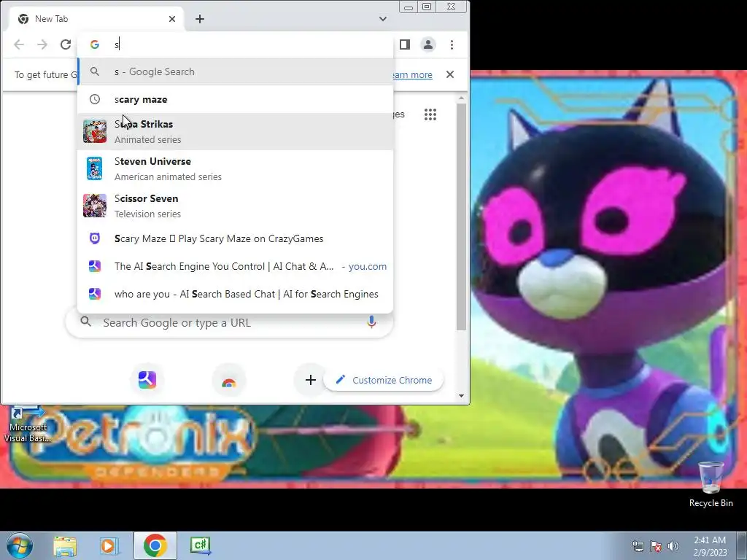Screen dimensions: 747x560
Task: Choose the Scissor Seven suggestion
Action: 236,206
